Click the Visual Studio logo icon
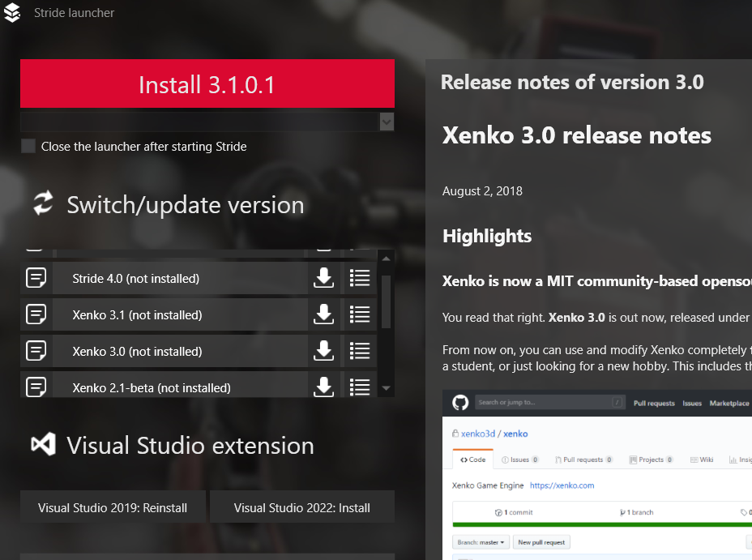752x560 pixels. (43, 444)
